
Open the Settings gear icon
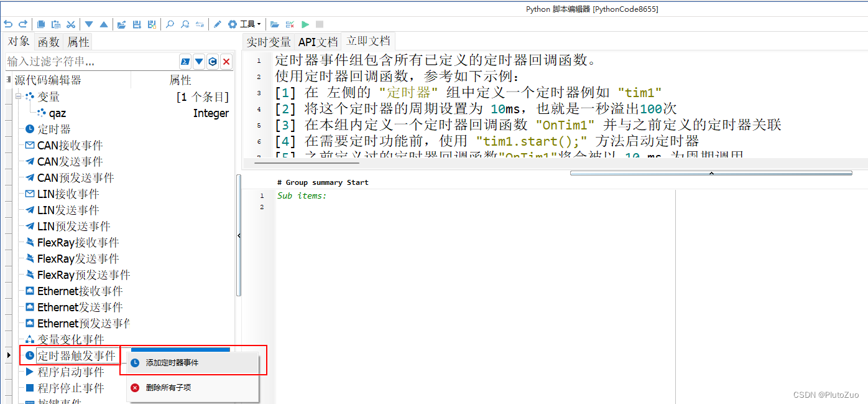pyautogui.click(x=233, y=24)
